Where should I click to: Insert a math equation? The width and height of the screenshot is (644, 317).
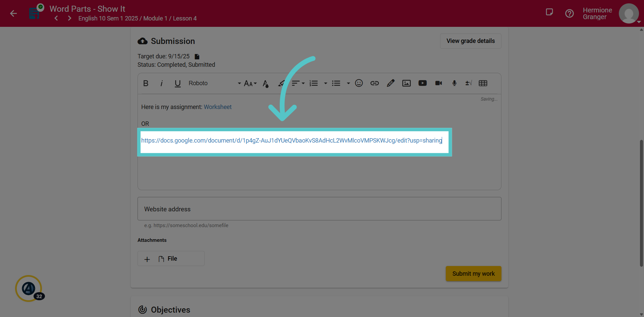pos(469,83)
